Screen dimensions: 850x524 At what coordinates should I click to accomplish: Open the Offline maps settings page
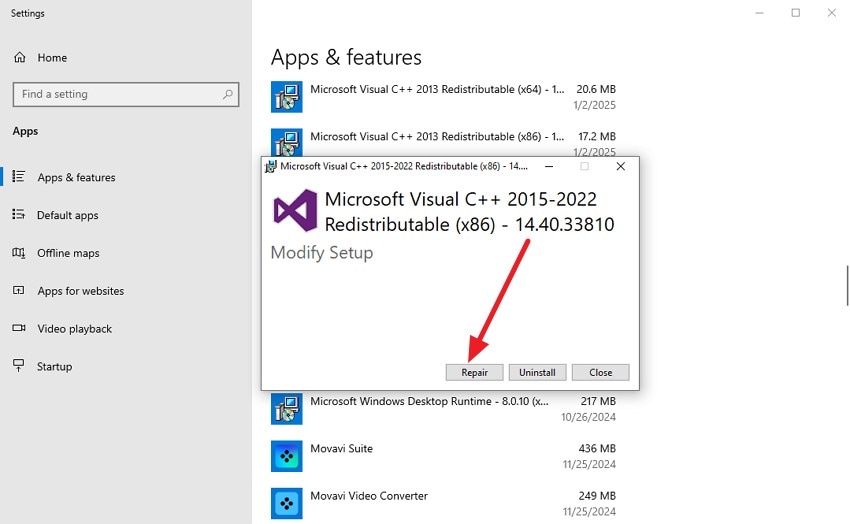click(x=68, y=253)
